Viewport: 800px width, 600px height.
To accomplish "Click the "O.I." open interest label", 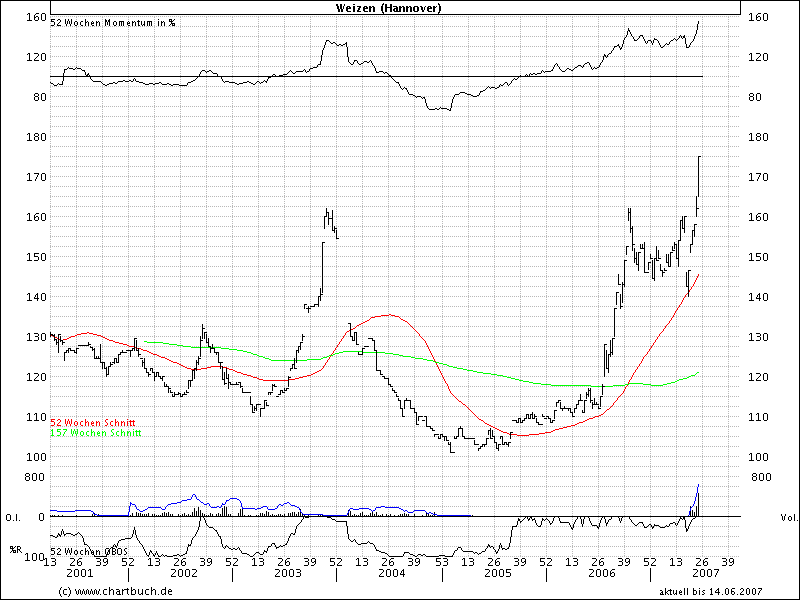I will tap(14, 517).
